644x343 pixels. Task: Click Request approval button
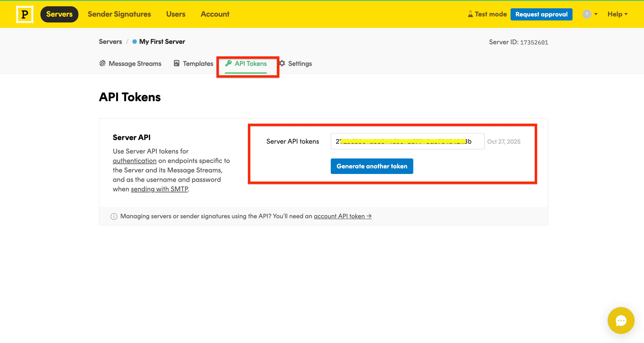(541, 14)
